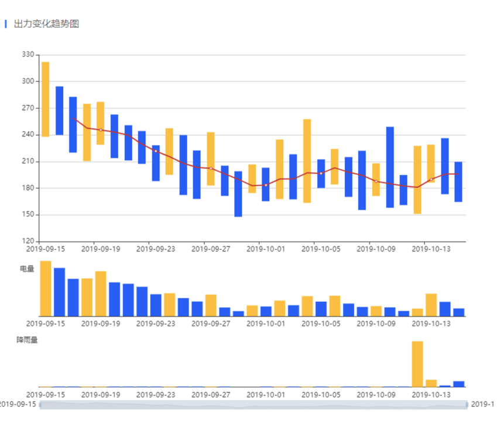Click the red trend line marker at 2019-09-23
This screenshot has height=427, width=504.
(x=156, y=151)
